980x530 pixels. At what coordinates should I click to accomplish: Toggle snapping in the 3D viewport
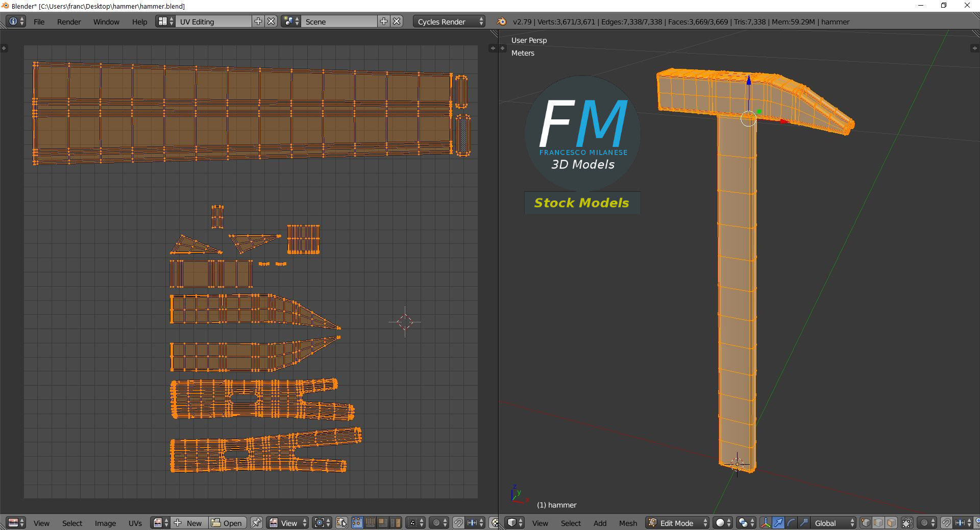946,523
